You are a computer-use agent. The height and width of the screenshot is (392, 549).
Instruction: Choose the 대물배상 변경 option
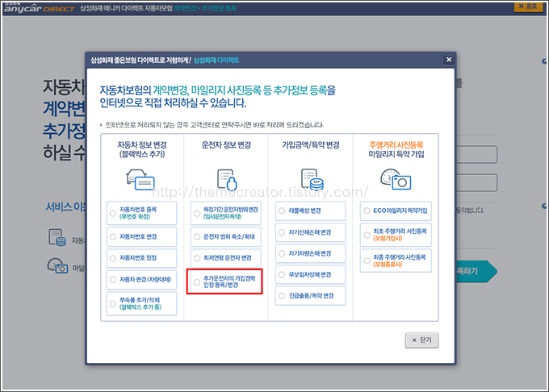click(x=311, y=211)
